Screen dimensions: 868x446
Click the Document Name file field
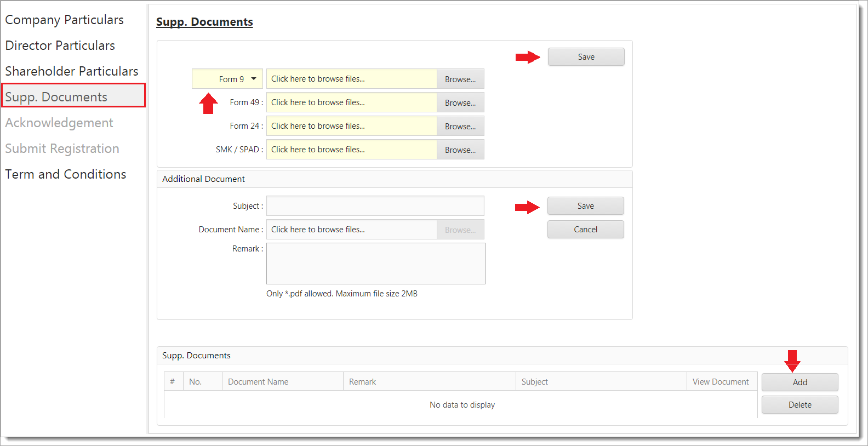(351, 230)
